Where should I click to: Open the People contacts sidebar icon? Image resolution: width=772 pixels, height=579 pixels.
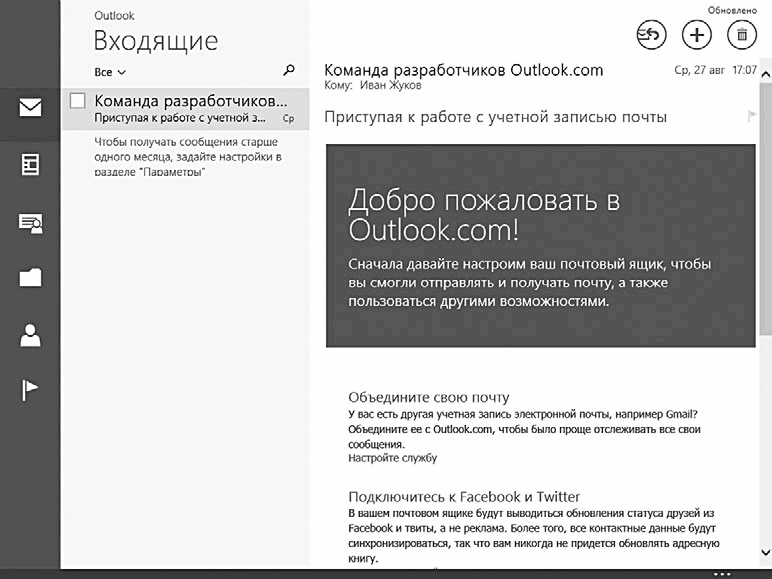tap(30, 335)
